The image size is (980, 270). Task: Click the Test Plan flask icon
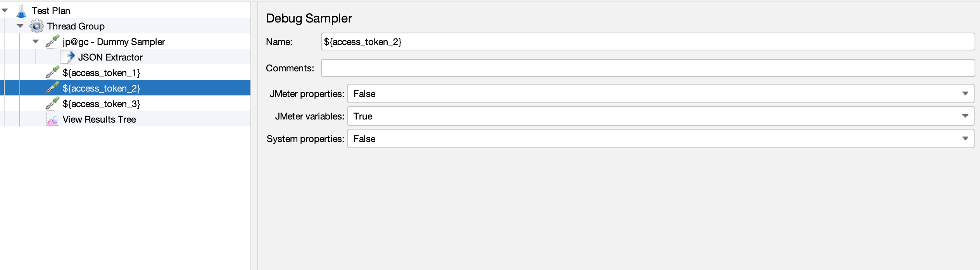coord(21,11)
